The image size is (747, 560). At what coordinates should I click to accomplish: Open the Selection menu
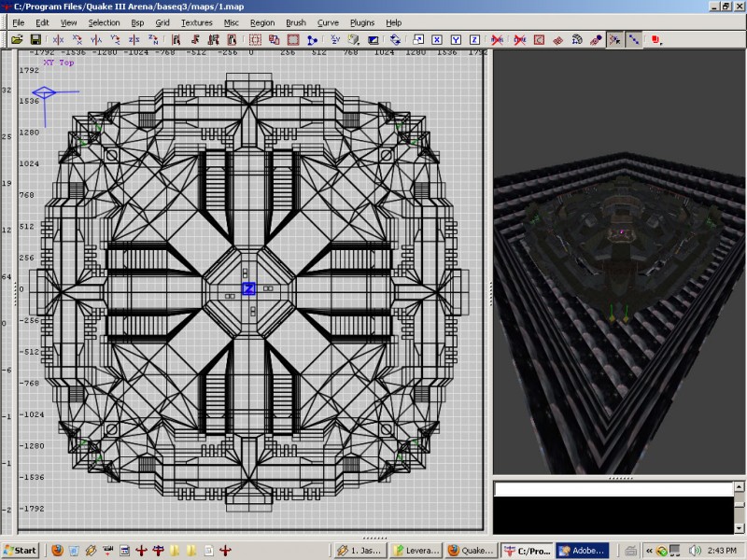tap(104, 22)
